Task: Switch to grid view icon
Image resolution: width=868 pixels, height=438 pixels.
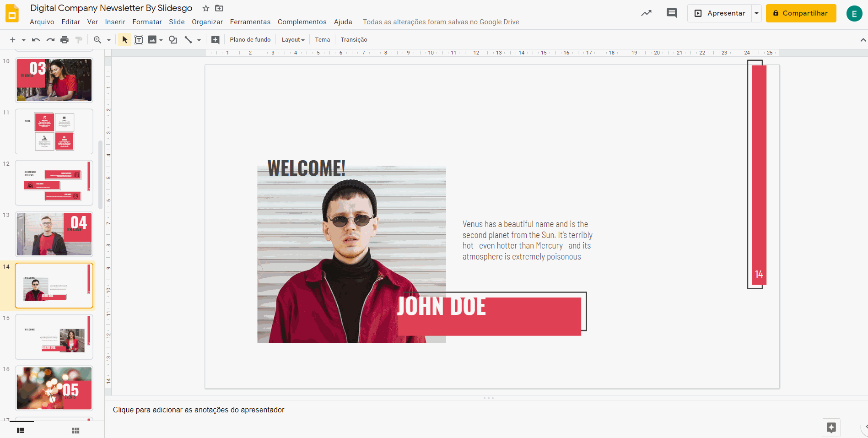Action: point(75,430)
